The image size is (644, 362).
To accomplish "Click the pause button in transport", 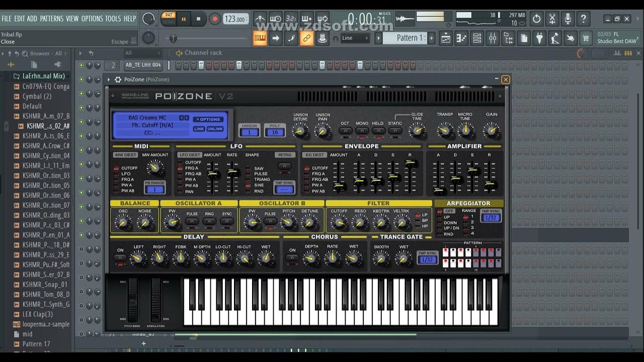I will pyautogui.click(x=184, y=19).
